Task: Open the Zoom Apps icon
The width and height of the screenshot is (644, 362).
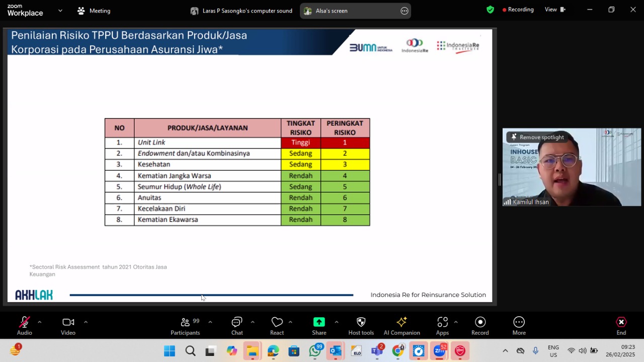Action: (442, 322)
